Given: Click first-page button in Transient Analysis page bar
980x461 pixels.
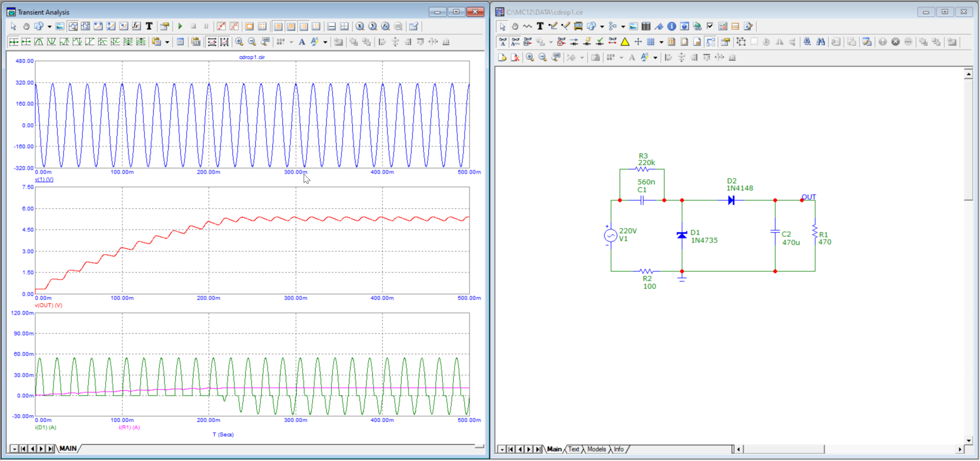Looking at the screenshot, I should (x=23, y=449).
